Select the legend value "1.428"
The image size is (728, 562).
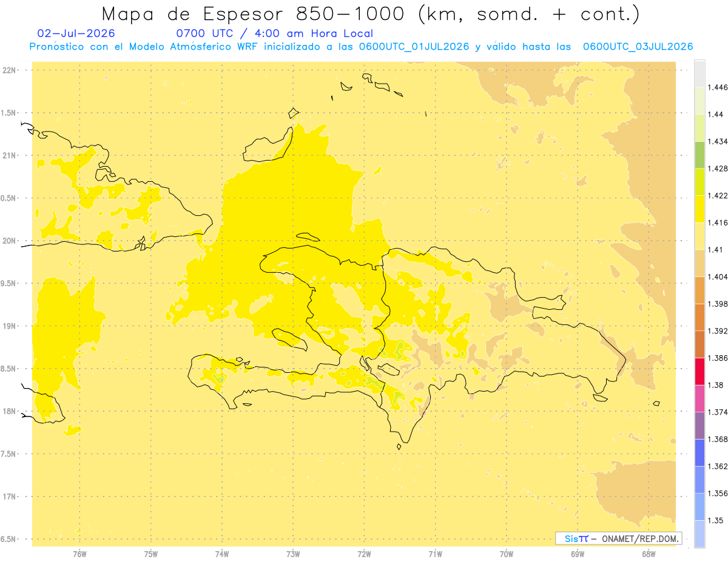[x=718, y=169]
